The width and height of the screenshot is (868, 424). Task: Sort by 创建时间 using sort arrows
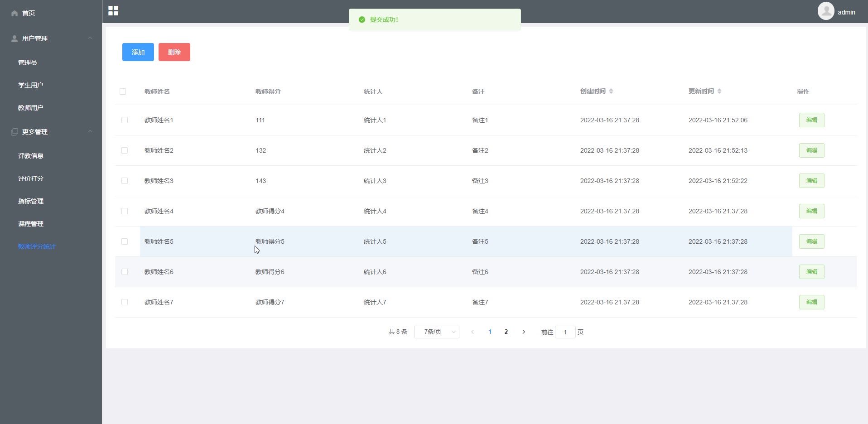(x=611, y=92)
